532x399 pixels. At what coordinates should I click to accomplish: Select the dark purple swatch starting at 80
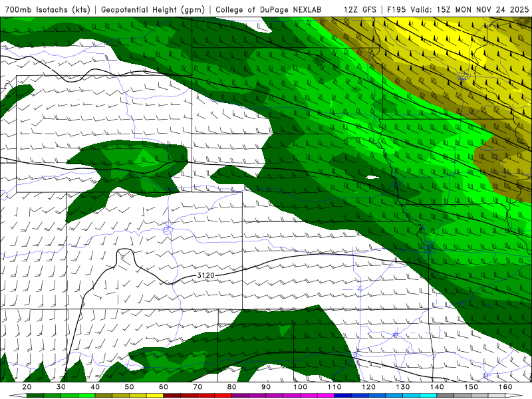point(240,395)
